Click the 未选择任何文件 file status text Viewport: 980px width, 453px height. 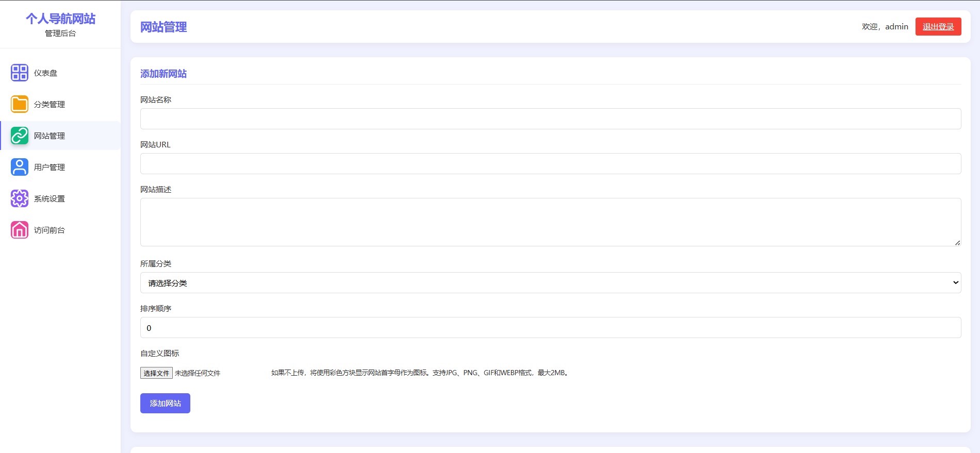tap(198, 373)
